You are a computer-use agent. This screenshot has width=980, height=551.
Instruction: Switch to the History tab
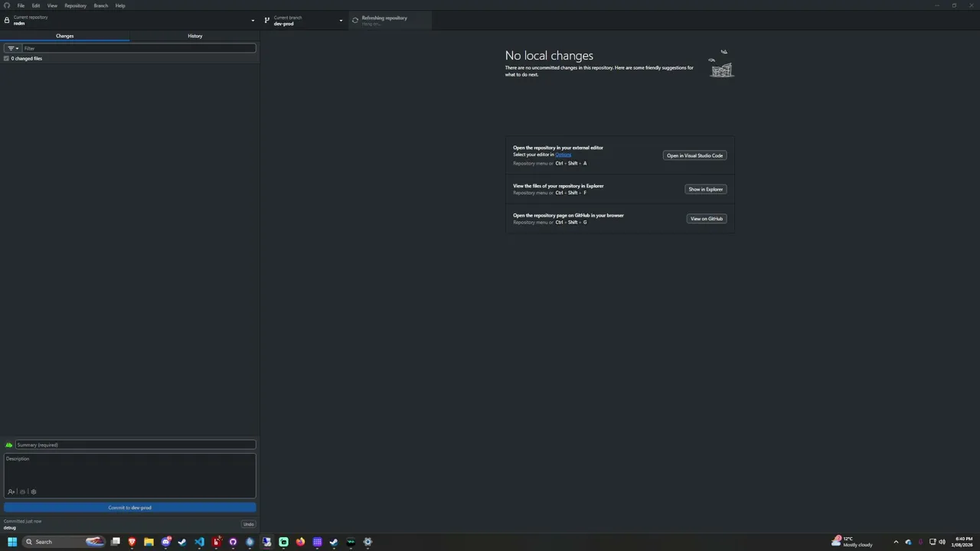(x=194, y=36)
